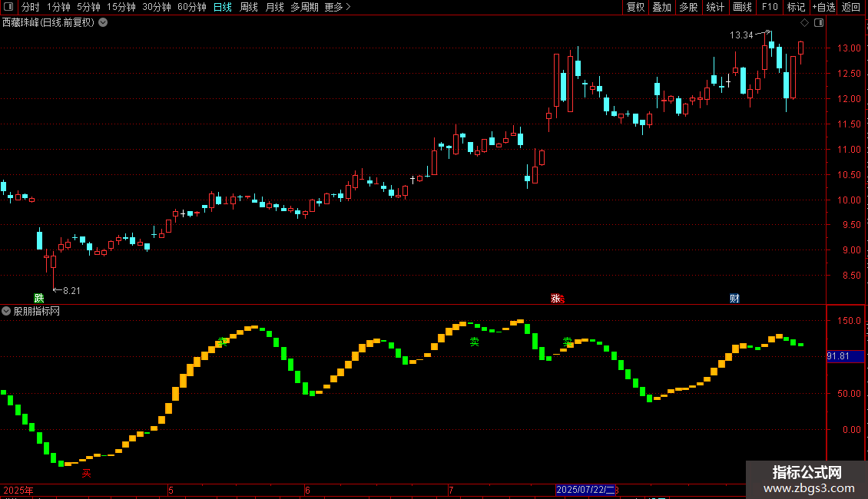Click the 13.34 high price label
The width and height of the screenshot is (868, 499).
741,35
